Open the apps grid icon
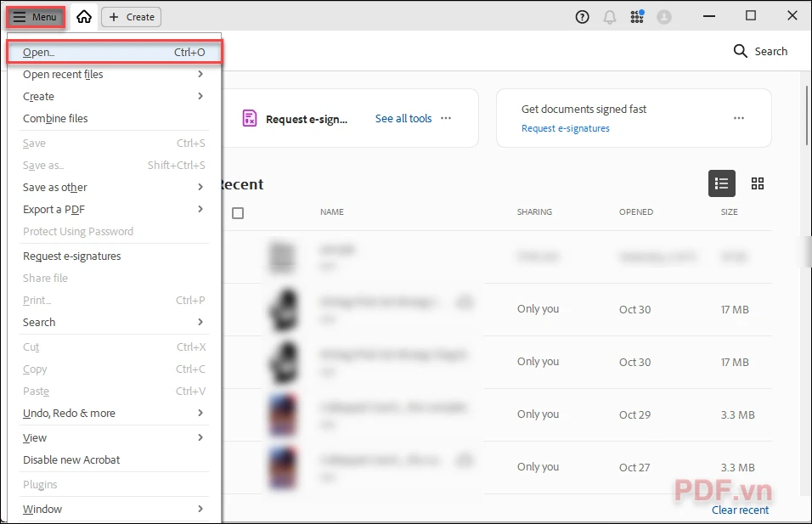The height and width of the screenshot is (524, 812). [637, 17]
